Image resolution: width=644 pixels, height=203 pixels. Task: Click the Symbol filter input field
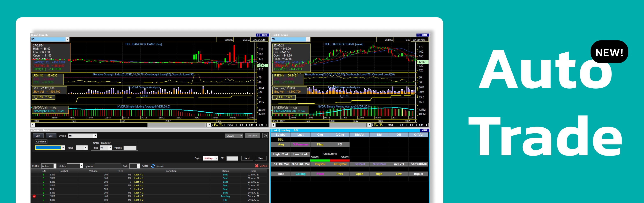[x=108, y=166]
